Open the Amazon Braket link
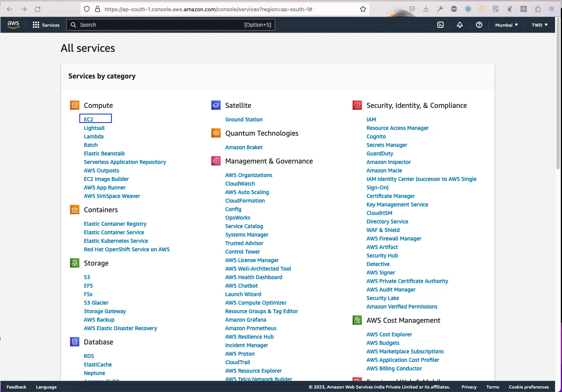The image size is (562, 392). pos(244,147)
